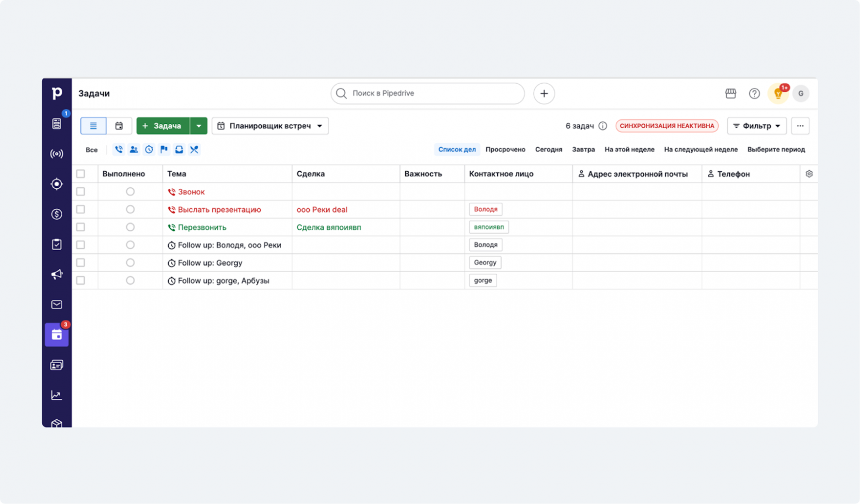The image size is (860, 504).
Task: Filter activities by deadline clock icon
Action: coord(148,149)
